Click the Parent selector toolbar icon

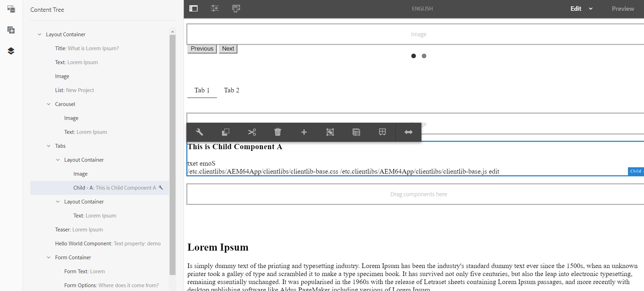pos(356,132)
